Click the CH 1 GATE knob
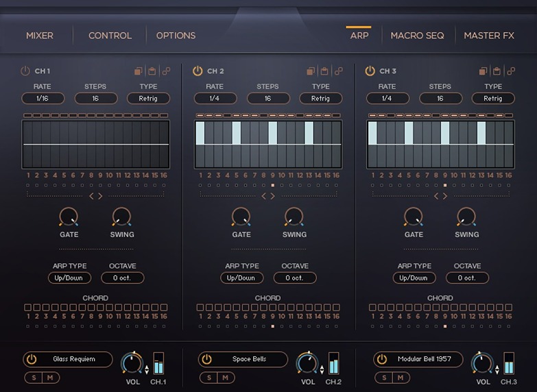 (69, 217)
